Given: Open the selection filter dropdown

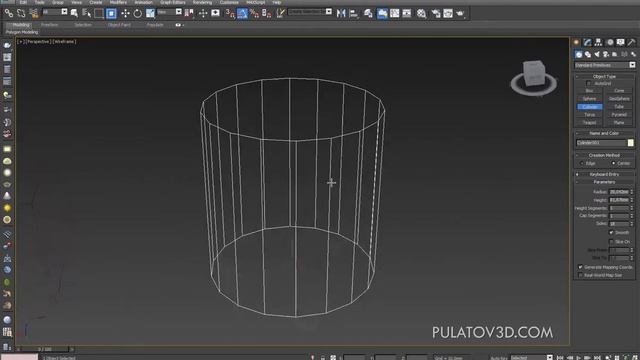Looking at the screenshot, I should pos(55,12).
